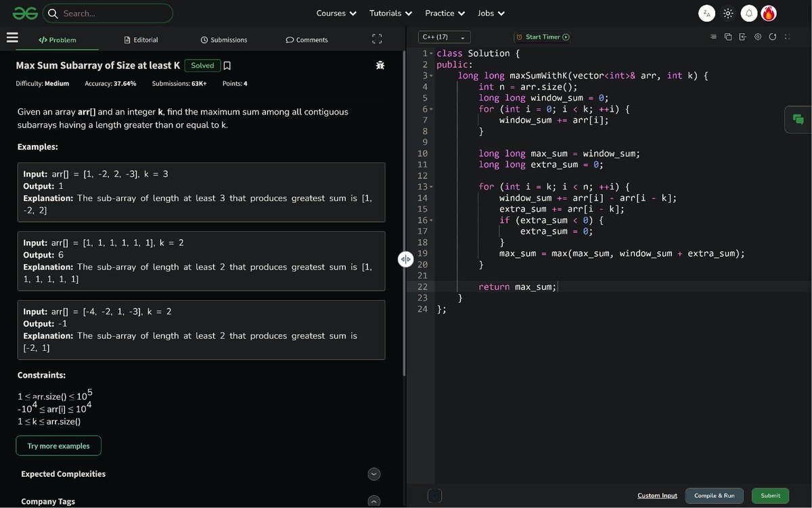Expand the Expected Complexities section
The height and width of the screenshot is (508, 812).
(374, 474)
